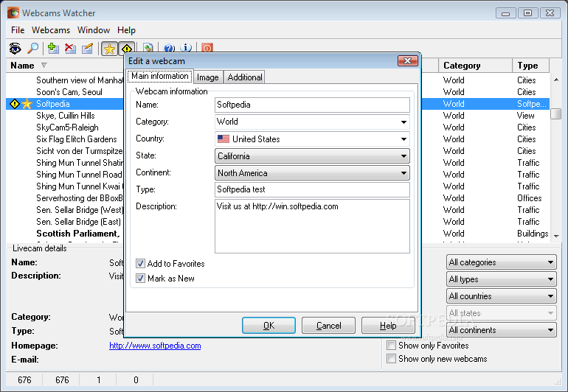Click the webcam list scrollbar thumb

click(x=556, y=113)
